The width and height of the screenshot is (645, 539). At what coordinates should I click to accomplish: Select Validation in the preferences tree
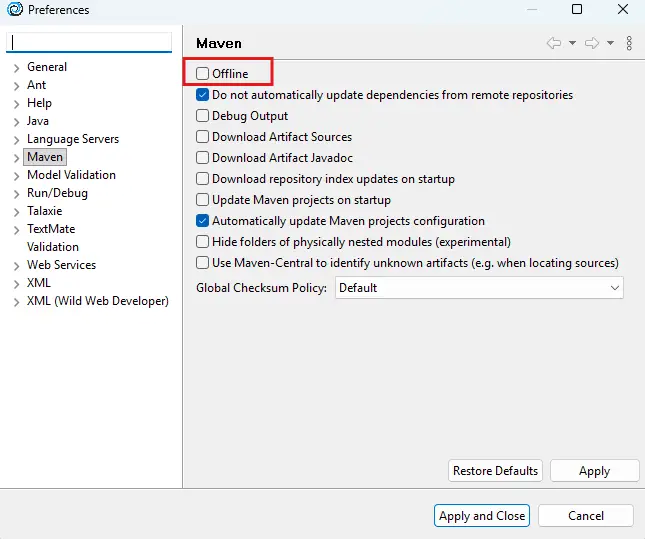point(53,247)
